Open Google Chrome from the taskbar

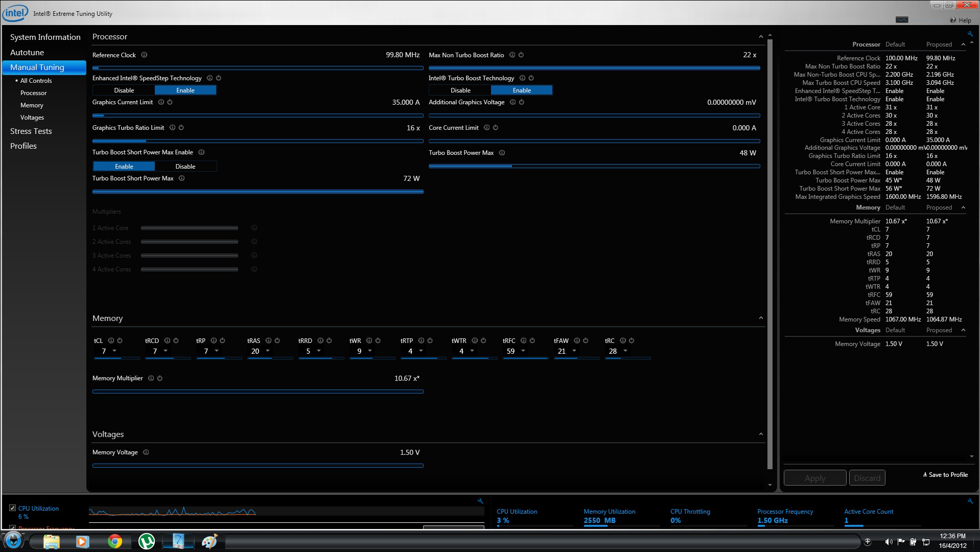[114, 541]
